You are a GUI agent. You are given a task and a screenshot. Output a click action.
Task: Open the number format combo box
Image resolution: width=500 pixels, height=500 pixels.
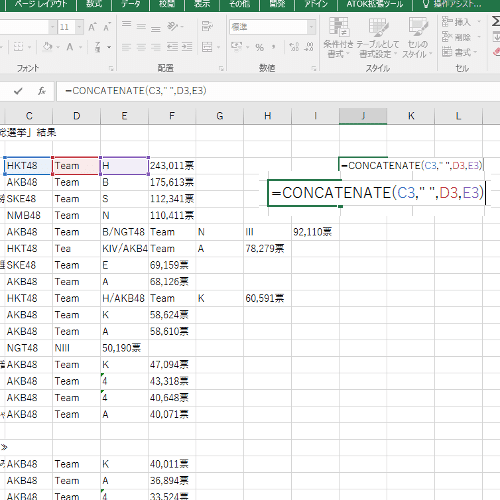click(272, 27)
